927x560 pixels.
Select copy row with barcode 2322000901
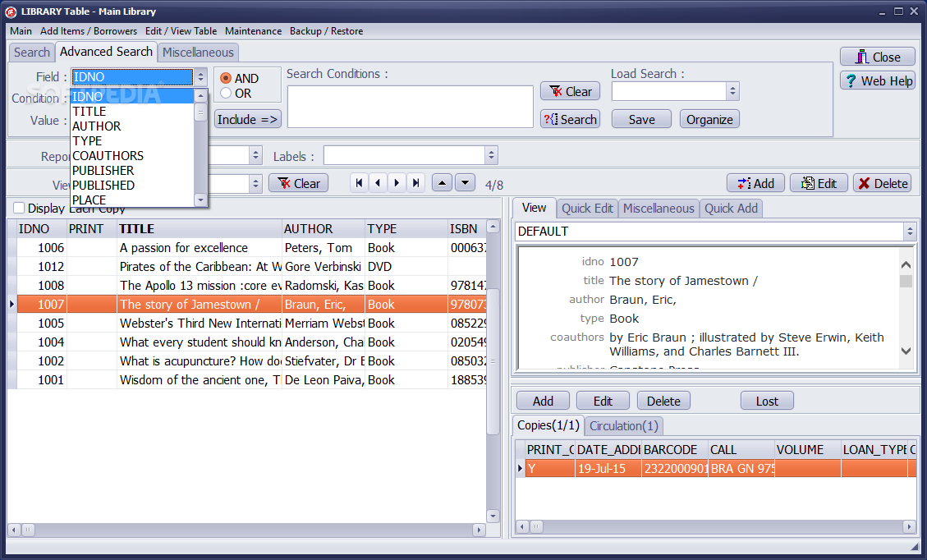[x=721, y=468]
